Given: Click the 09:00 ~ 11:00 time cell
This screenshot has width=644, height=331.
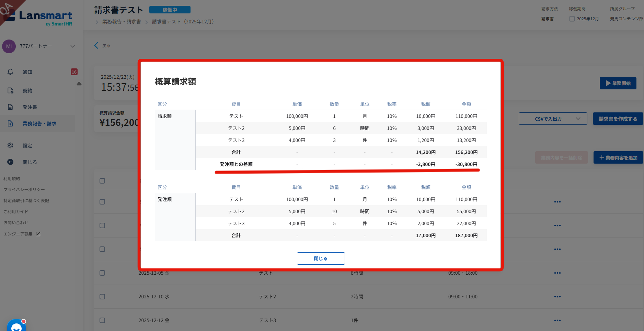Looking at the screenshot, I should [463, 297].
